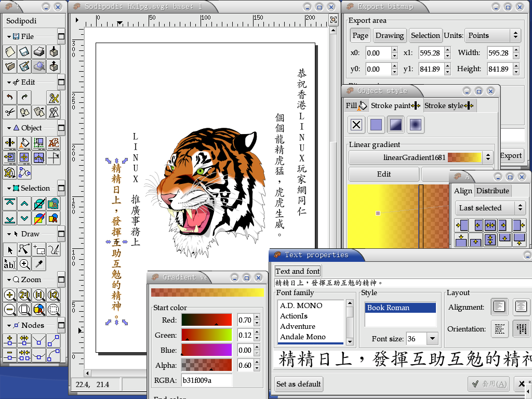532x399 pixels.
Task: Click the Zoom 1:1 magnifier icon
Action: click(39, 295)
